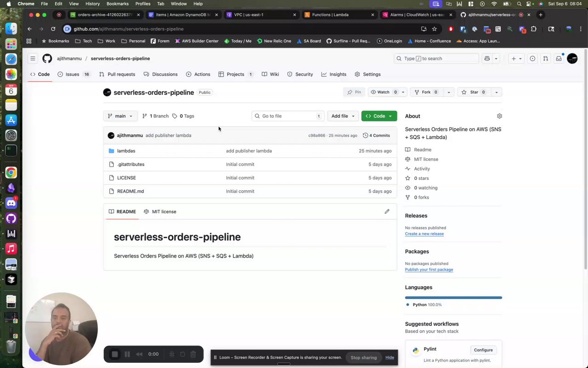Expand the Star lists dropdown arrow
Image resolution: width=588 pixels, height=368 pixels.
pos(496,92)
